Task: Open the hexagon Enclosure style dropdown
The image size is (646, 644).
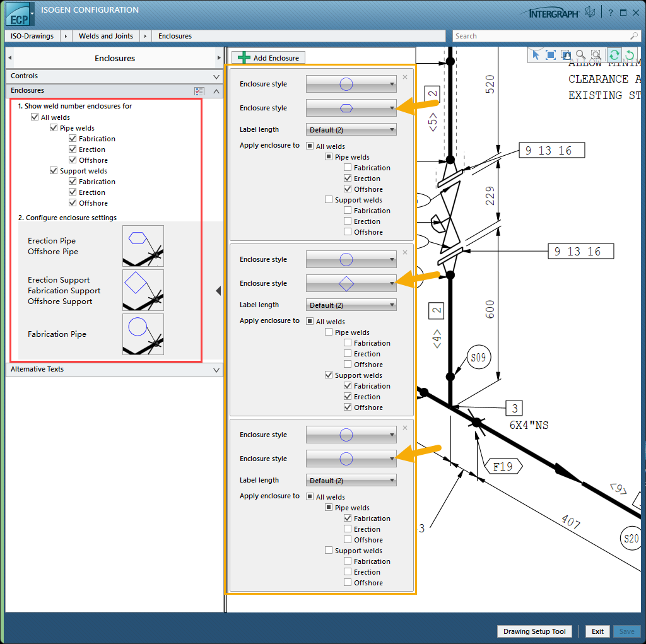Action: tap(351, 108)
